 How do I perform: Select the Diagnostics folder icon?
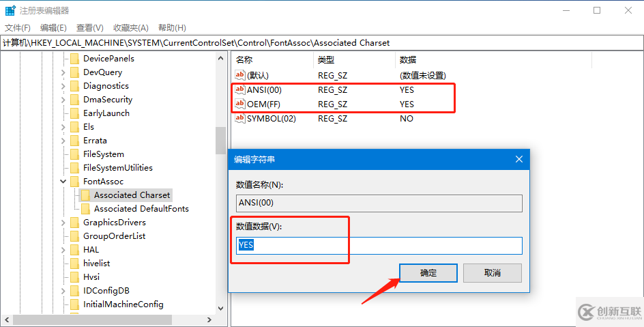74,86
